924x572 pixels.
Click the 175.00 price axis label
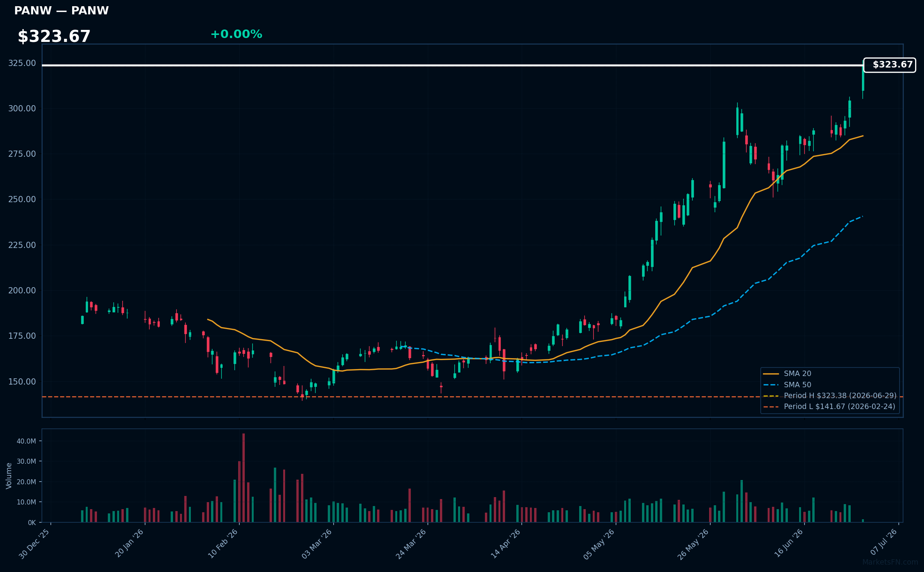(22, 336)
